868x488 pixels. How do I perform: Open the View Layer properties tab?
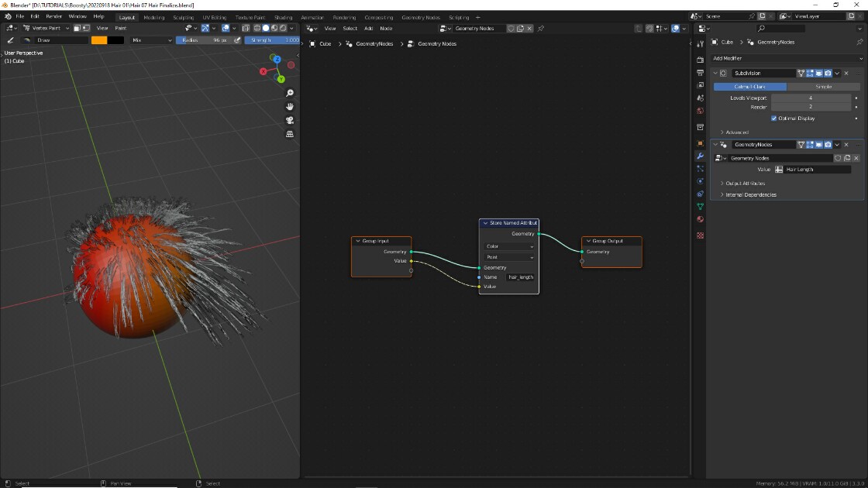click(x=701, y=85)
